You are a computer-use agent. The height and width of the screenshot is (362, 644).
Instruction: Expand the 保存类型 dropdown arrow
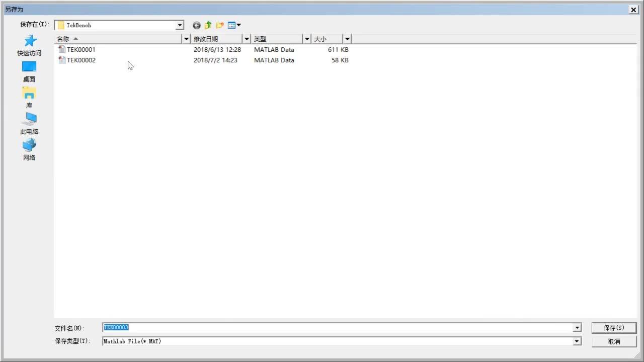click(577, 341)
